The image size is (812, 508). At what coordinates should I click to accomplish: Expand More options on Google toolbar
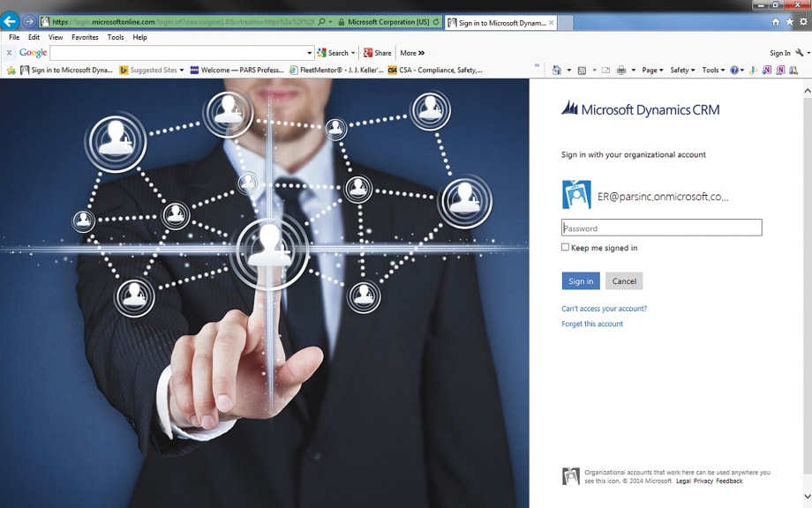tap(412, 53)
